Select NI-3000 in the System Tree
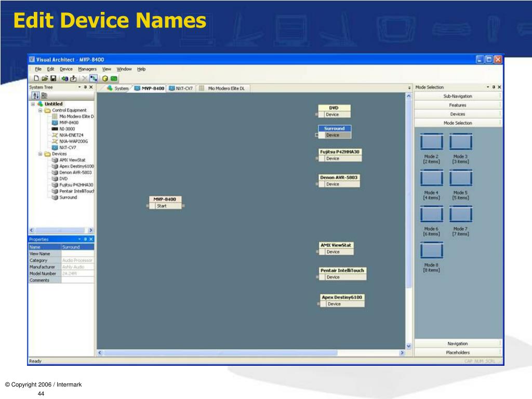Image resolution: width=532 pixels, height=399 pixels. pyautogui.click(x=63, y=129)
